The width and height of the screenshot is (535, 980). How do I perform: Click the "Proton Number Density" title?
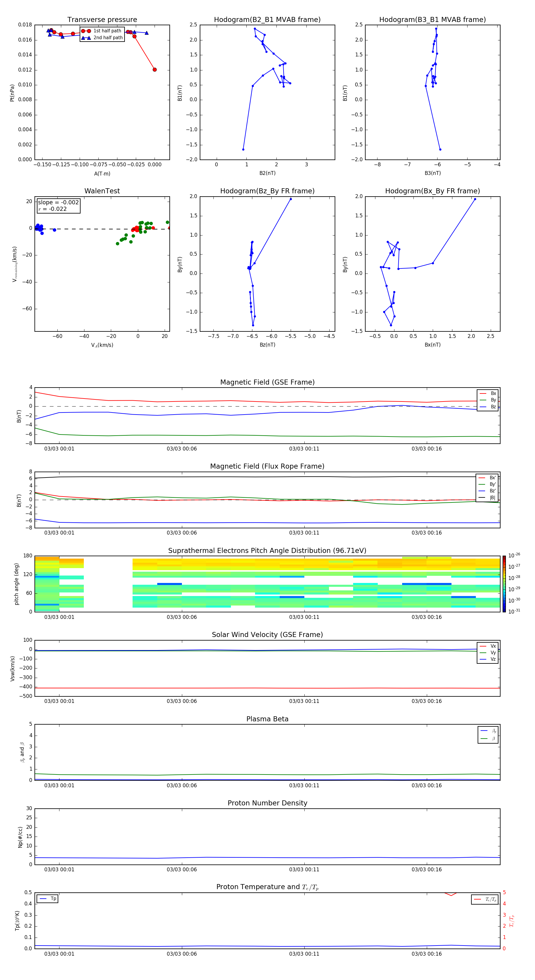coord(267,804)
